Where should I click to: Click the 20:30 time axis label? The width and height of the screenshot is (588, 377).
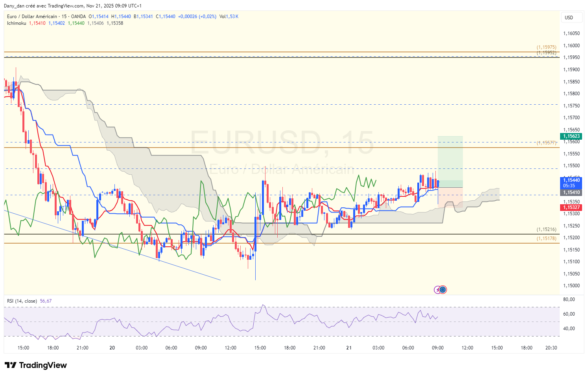tap(551, 348)
